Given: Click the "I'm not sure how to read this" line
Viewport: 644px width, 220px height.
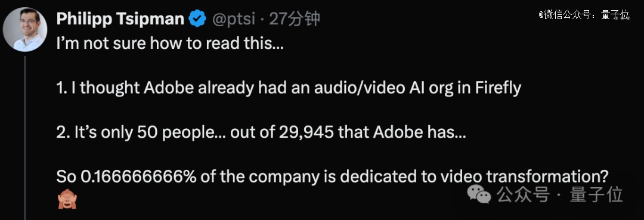Looking at the screenshot, I should [170, 44].
